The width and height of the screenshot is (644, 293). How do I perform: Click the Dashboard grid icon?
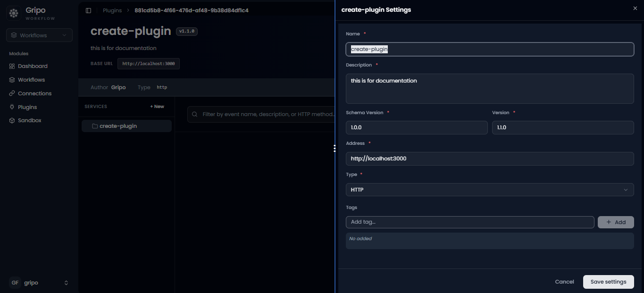click(12, 66)
